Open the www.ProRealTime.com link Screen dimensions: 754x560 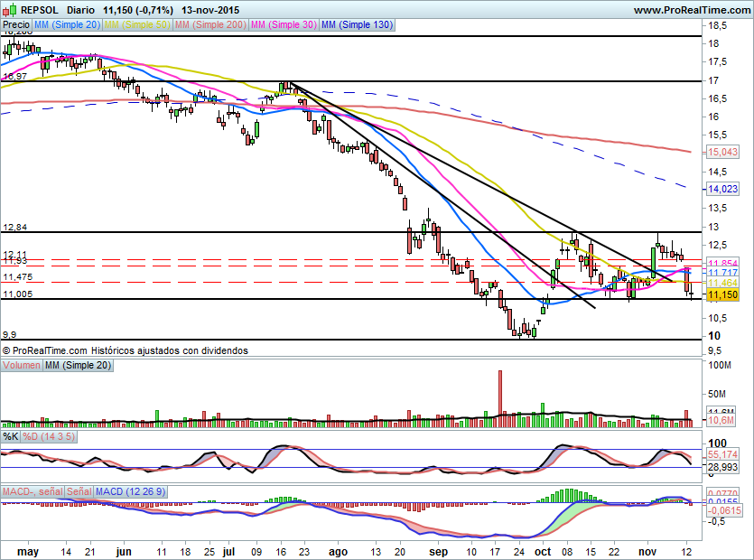click(x=691, y=9)
